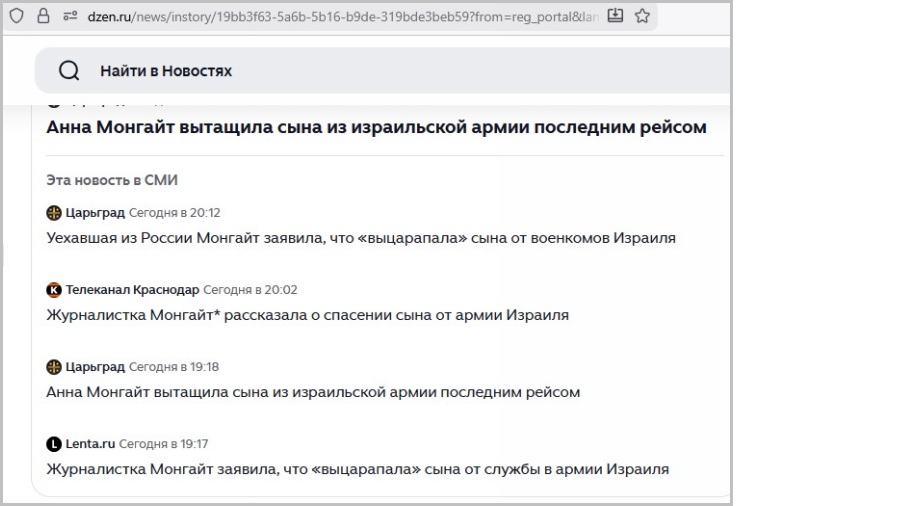Open Lenta.ru headline about службы в армии
900x506 pixels.
click(x=357, y=469)
